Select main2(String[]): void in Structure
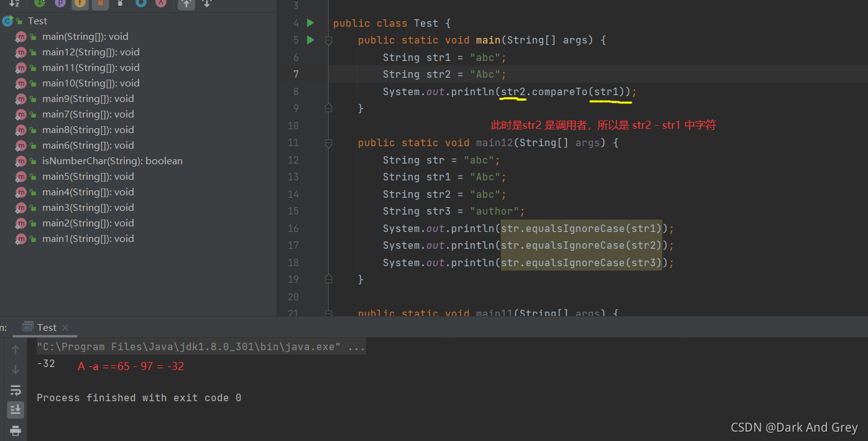 (88, 223)
